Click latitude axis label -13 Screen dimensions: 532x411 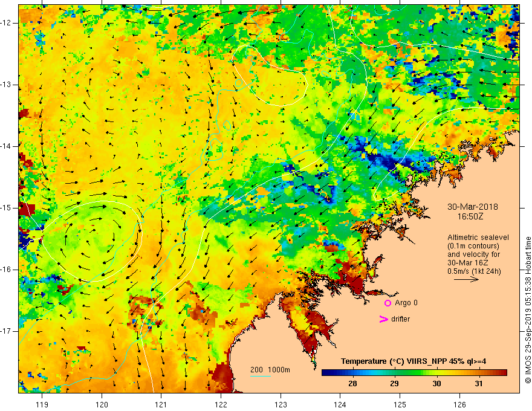(x=7, y=85)
